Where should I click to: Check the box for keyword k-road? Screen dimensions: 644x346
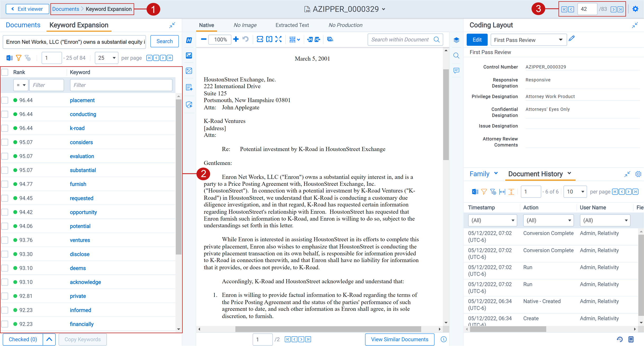coord(5,128)
